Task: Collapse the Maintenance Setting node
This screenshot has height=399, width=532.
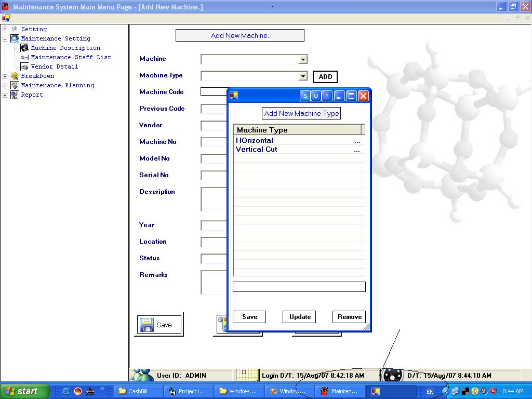Action: (x=5, y=38)
